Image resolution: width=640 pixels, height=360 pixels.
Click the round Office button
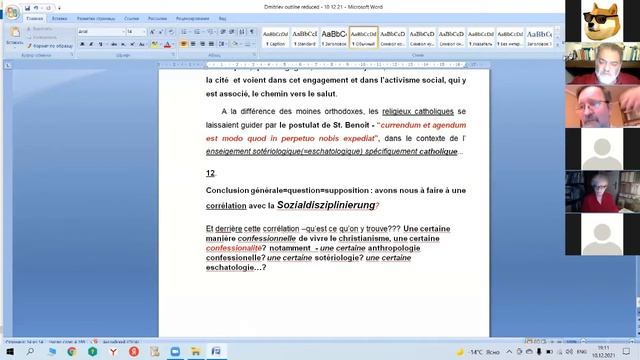pyautogui.click(x=12, y=12)
